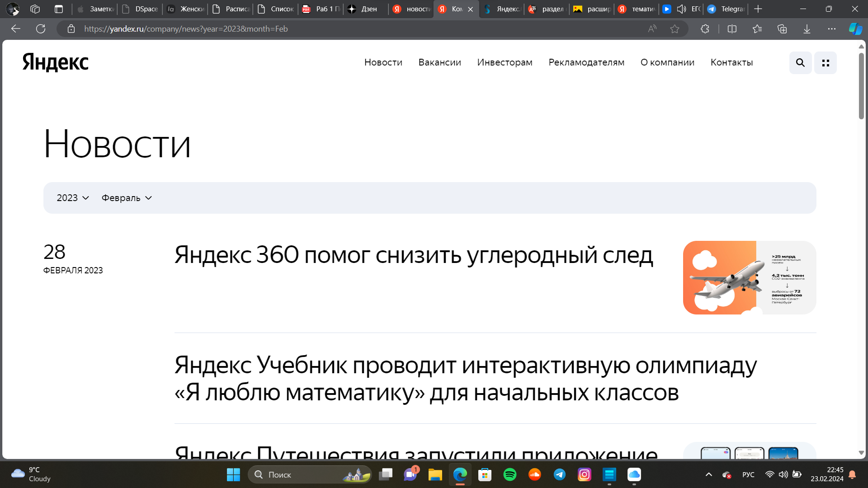Open the Downloads icon

click(807, 29)
